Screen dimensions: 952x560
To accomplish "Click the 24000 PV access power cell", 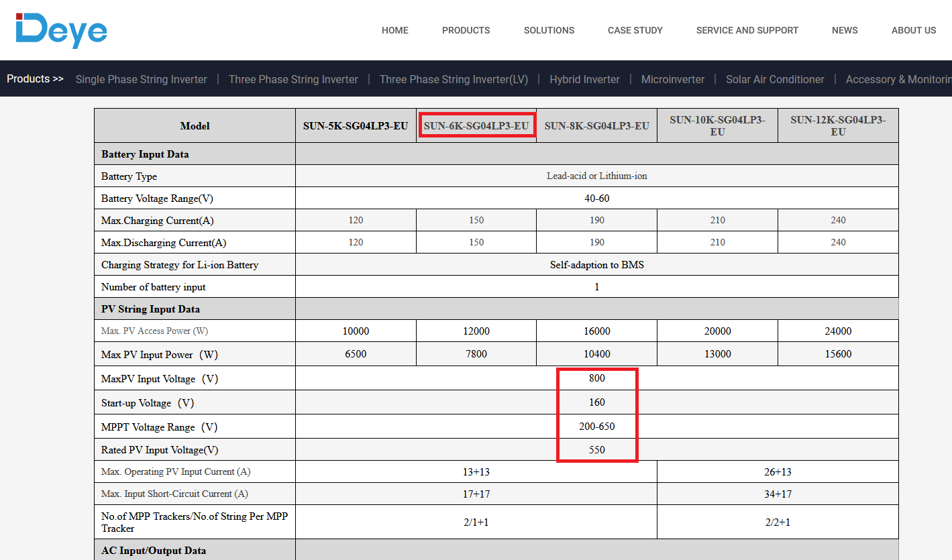I will [838, 331].
